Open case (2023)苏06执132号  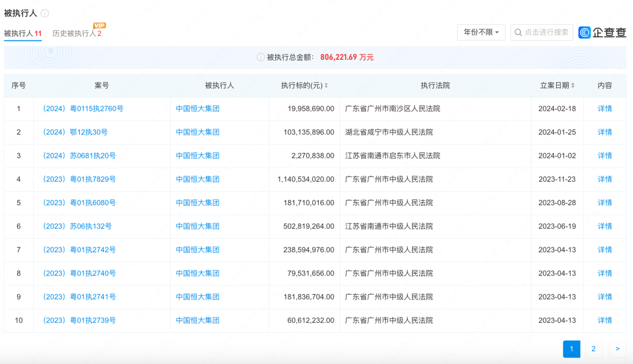(76, 226)
